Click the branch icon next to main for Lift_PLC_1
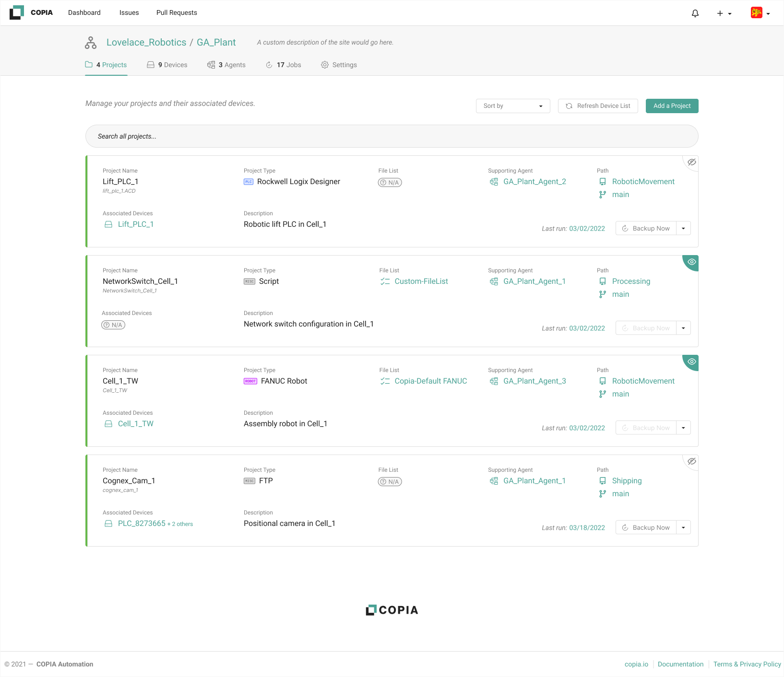 tap(602, 194)
